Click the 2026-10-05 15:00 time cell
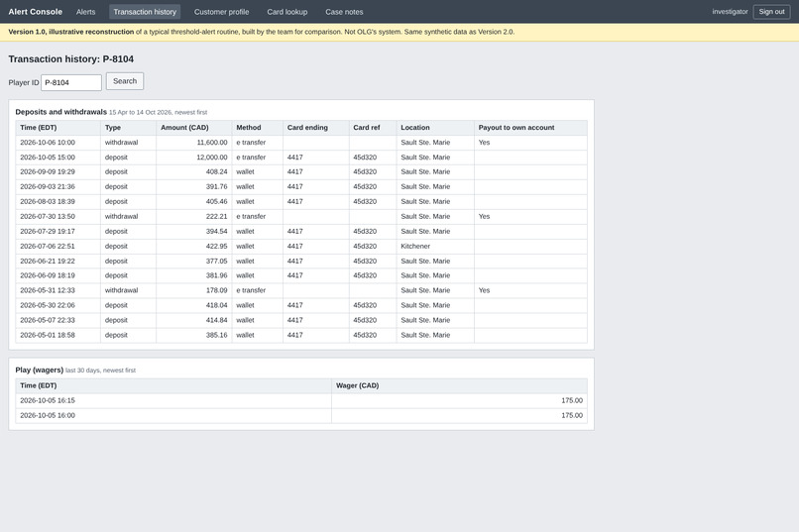This screenshot has height=532, width=799. click(58, 158)
